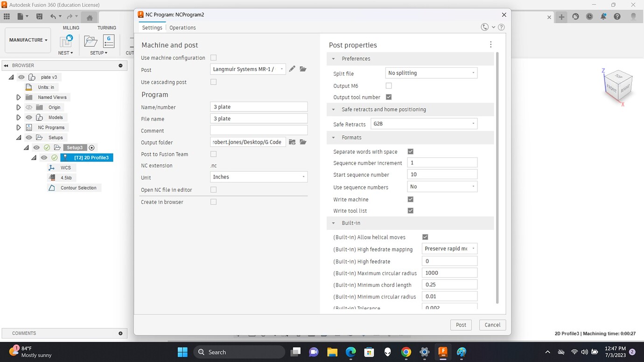Open Split file No splitting dropdown

click(431, 73)
